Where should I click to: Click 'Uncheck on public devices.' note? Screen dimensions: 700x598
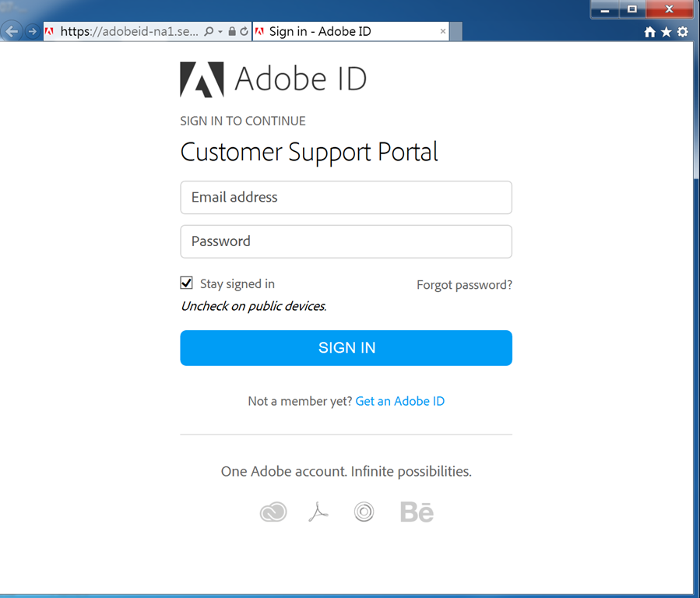(254, 306)
